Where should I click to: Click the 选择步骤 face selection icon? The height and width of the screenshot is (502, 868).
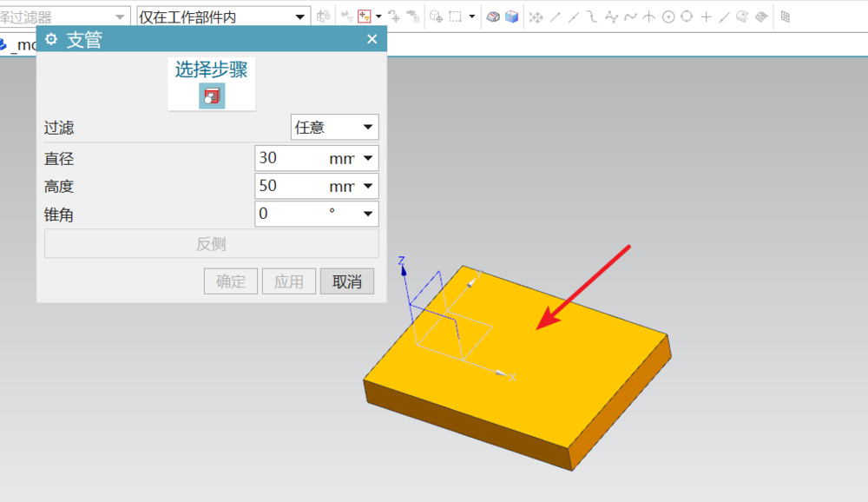tap(211, 94)
